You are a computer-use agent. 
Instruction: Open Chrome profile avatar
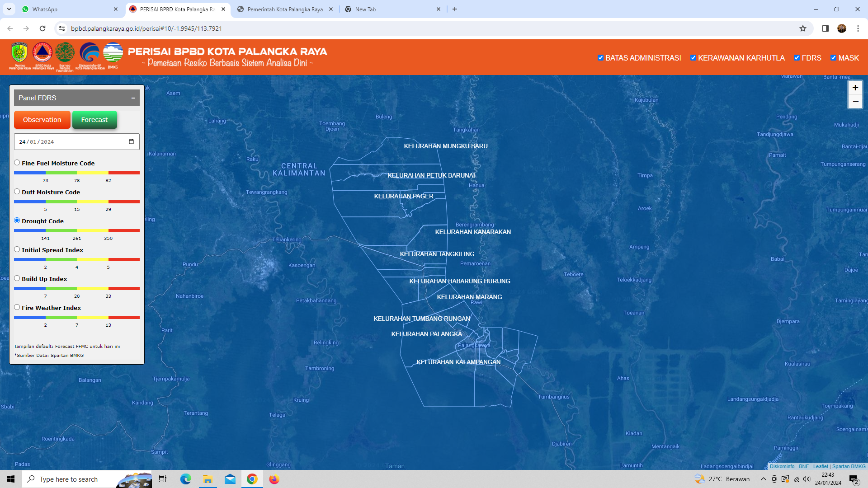[842, 28]
